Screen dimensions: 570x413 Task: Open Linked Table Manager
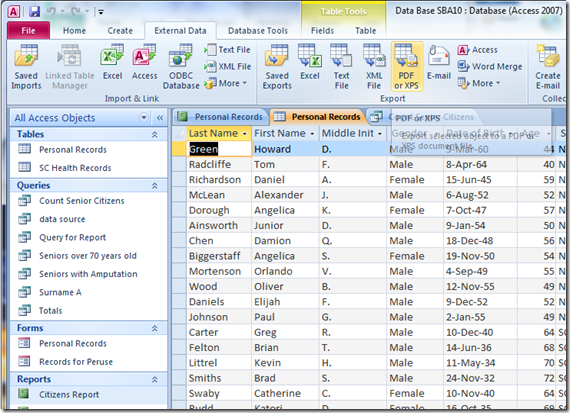point(70,67)
